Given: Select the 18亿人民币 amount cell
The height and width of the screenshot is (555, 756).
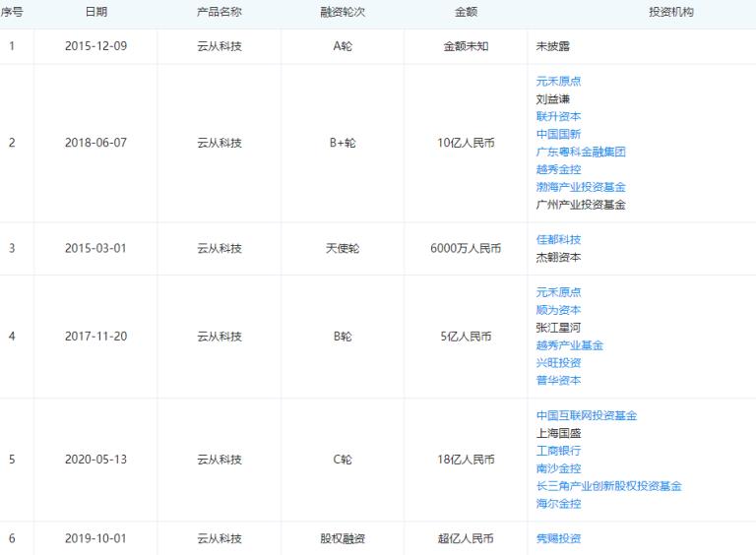Looking at the screenshot, I should [466, 460].
